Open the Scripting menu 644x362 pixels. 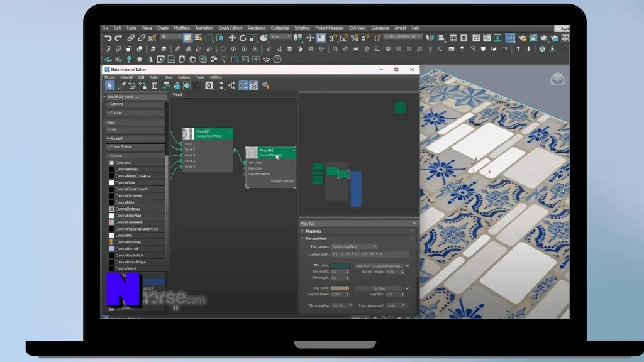302,28
